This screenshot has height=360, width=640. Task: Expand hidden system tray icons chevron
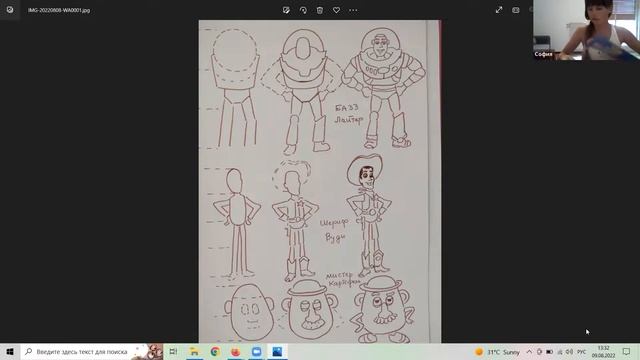click(529, 351)
